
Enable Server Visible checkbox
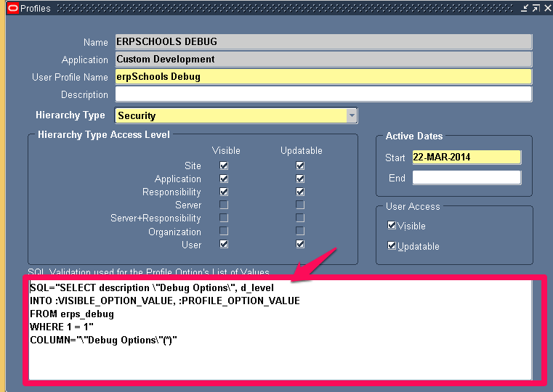point(224,205)
